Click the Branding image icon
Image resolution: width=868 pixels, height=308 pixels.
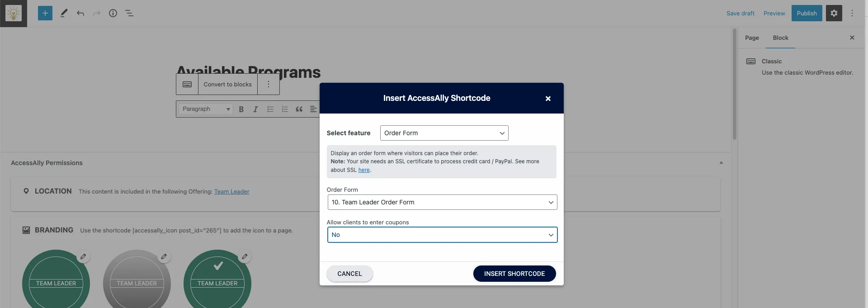[26, 230]
